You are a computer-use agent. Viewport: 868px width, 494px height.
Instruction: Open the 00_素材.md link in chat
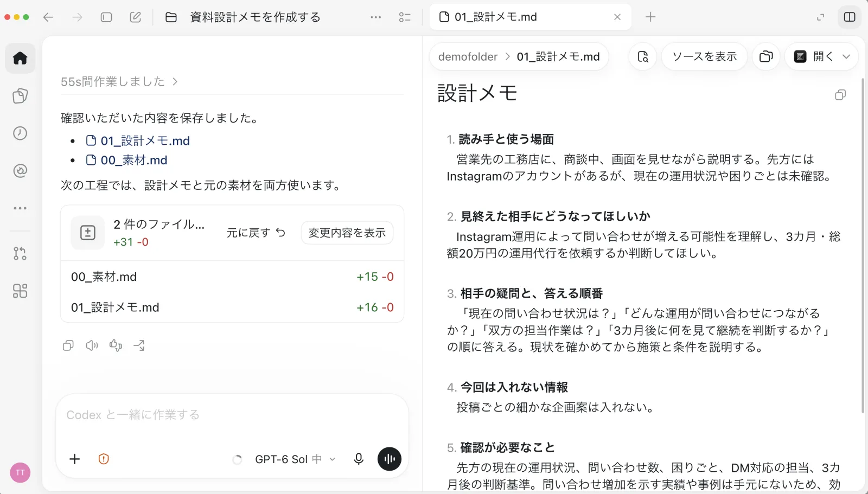pos(127,161)
